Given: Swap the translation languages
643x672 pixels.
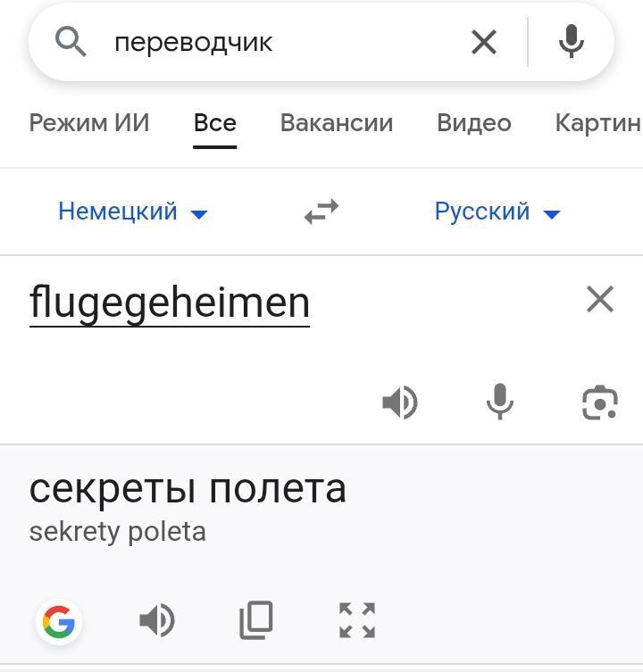Looking at the screenshot, I should point(321,212).
